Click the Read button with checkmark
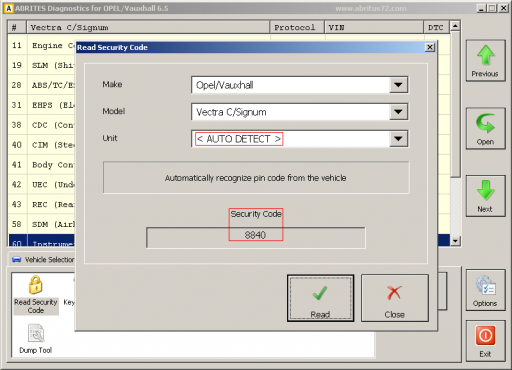This screenshot has width=512, height=370. coord(320,298)
